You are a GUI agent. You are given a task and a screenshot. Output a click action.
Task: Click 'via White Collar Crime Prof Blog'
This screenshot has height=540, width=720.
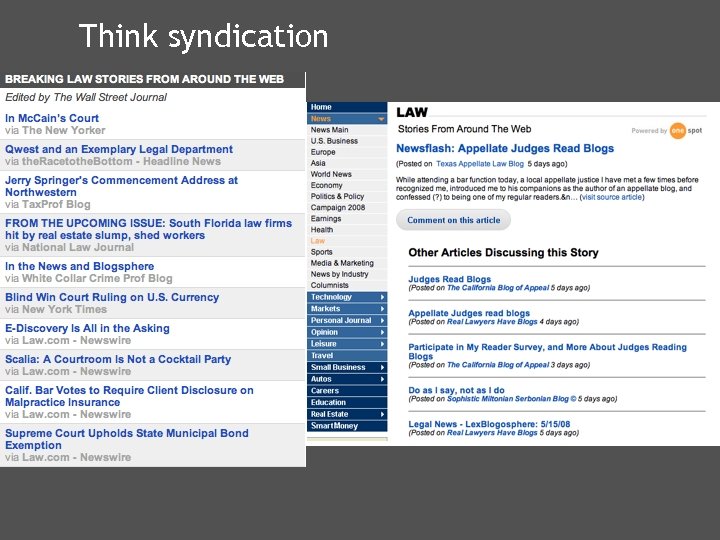pyautogui.click(x=89, y=278)
